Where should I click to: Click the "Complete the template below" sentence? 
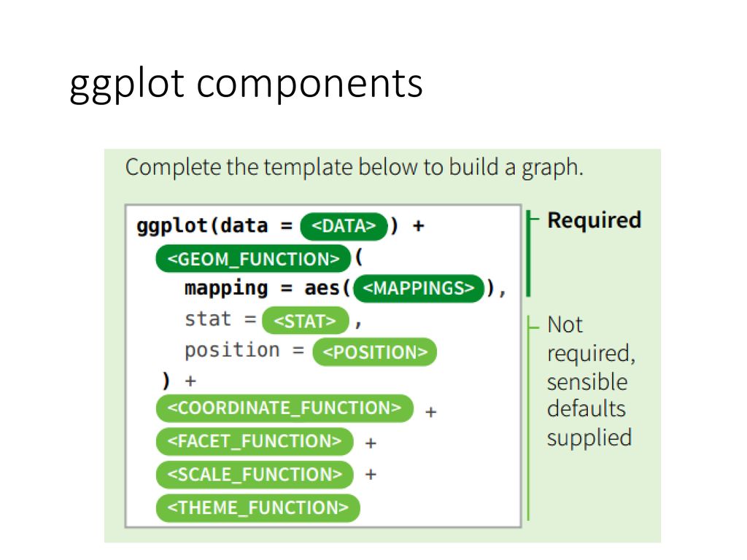click(x=355, y=168)
